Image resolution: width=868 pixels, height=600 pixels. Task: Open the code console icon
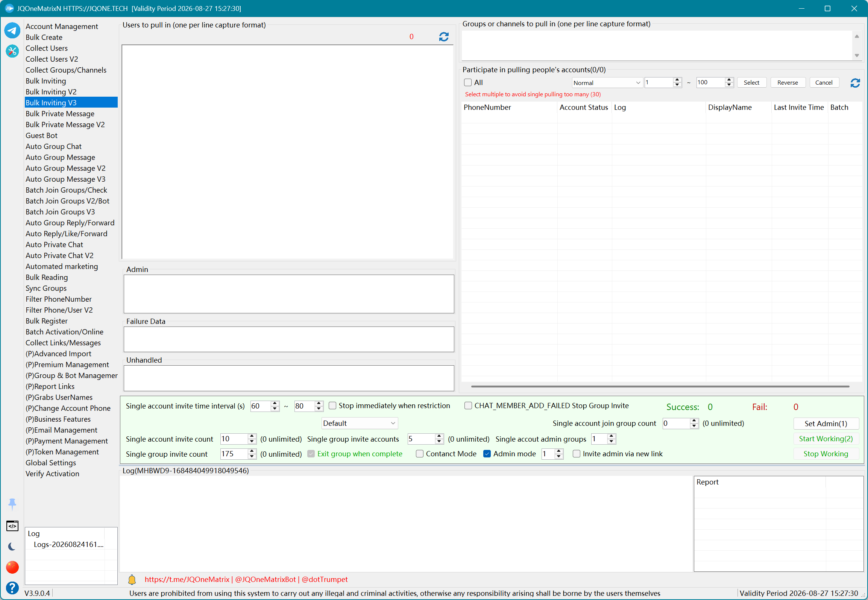pyautogui.click(x=12, y=526)
